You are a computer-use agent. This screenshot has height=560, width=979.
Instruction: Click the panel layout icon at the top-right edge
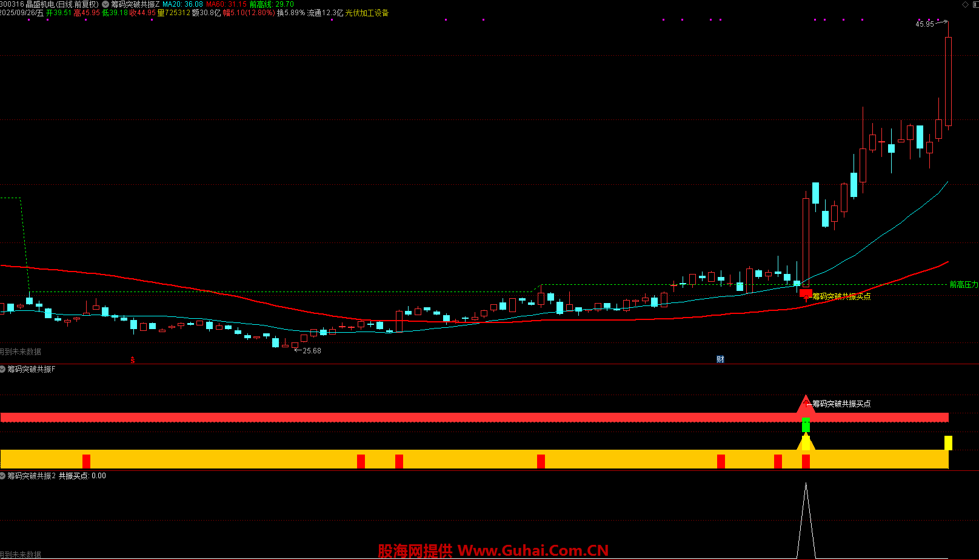(x=975, y=4)
